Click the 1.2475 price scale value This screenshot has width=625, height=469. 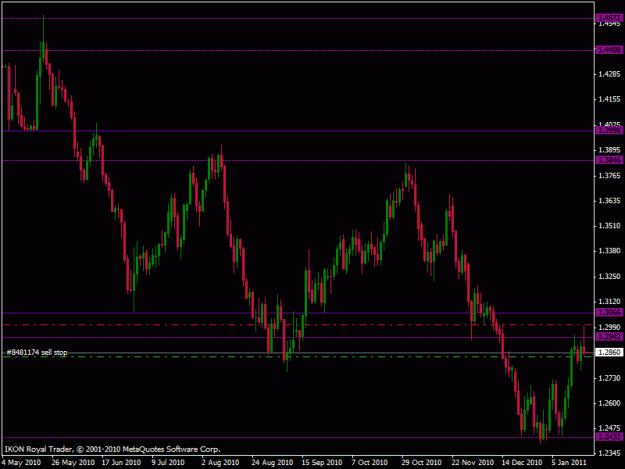[609, 428]
